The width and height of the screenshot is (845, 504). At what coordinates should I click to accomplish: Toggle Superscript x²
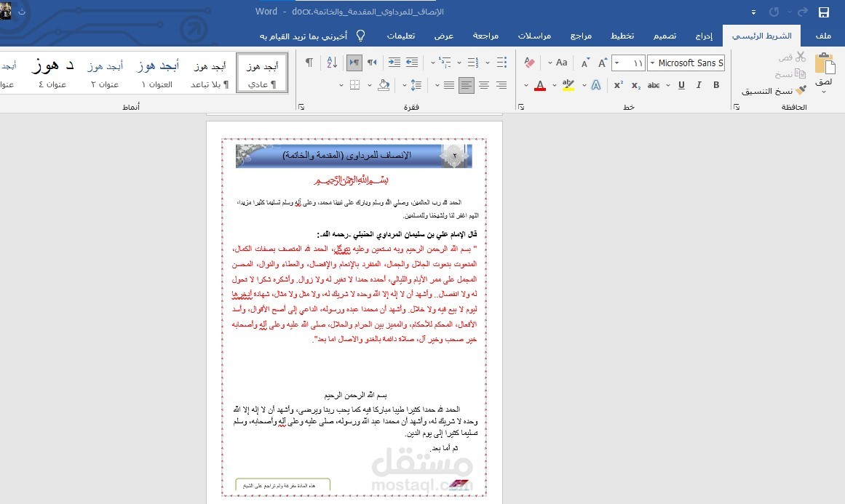619,85
